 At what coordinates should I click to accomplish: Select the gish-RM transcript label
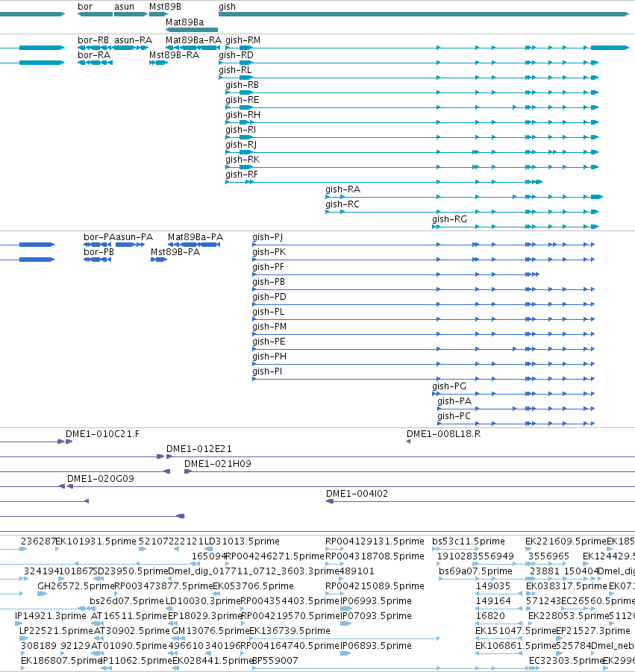pyautogui.click(x=243, y=40)
